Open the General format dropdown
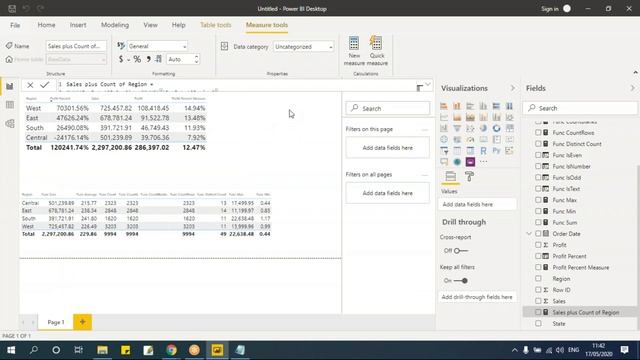Image resolution: width=640 pixels, height=360 pixels. (x=157, y=46)
